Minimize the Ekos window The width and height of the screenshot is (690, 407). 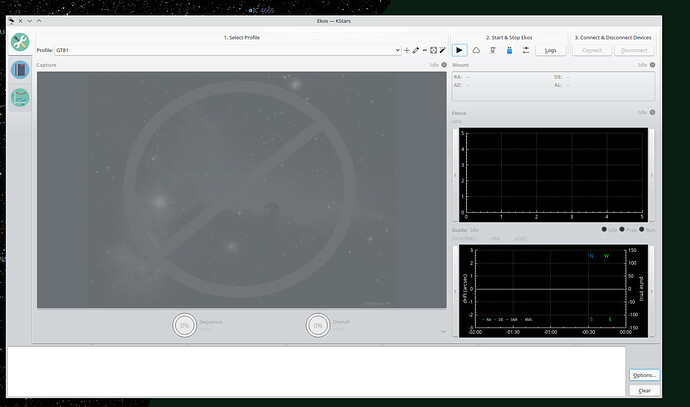29,21
